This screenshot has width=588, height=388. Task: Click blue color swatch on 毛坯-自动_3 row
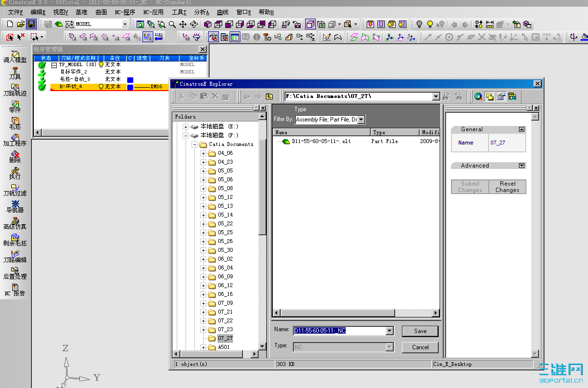tap(130, 80)
